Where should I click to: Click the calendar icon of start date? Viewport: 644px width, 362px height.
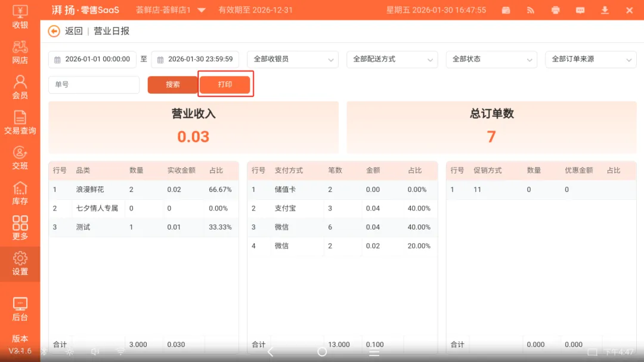click(57, 60)
